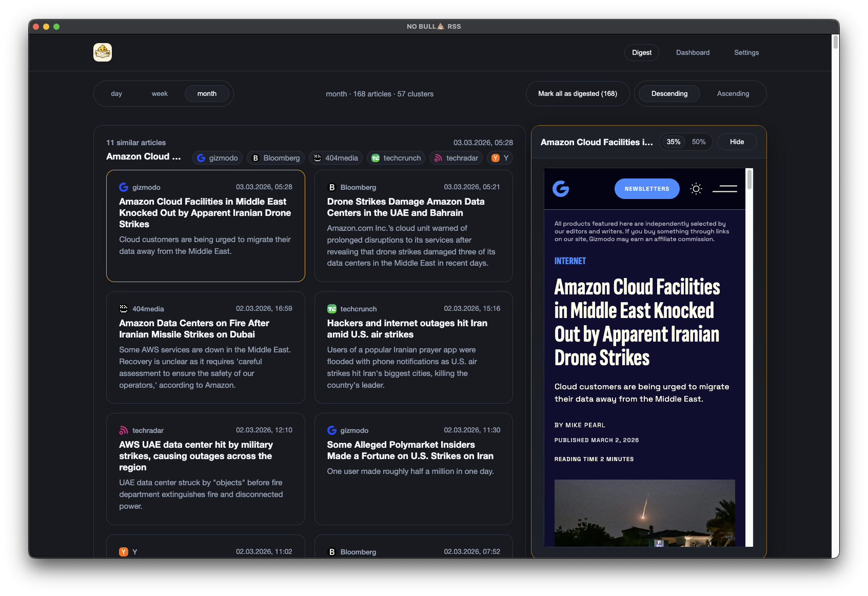Open the Digest tab

642,52
